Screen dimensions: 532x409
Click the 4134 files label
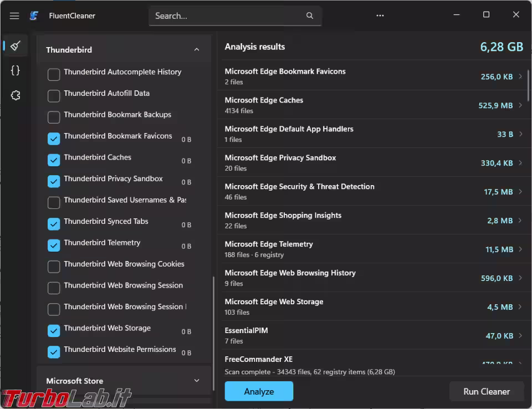[239, 111]
